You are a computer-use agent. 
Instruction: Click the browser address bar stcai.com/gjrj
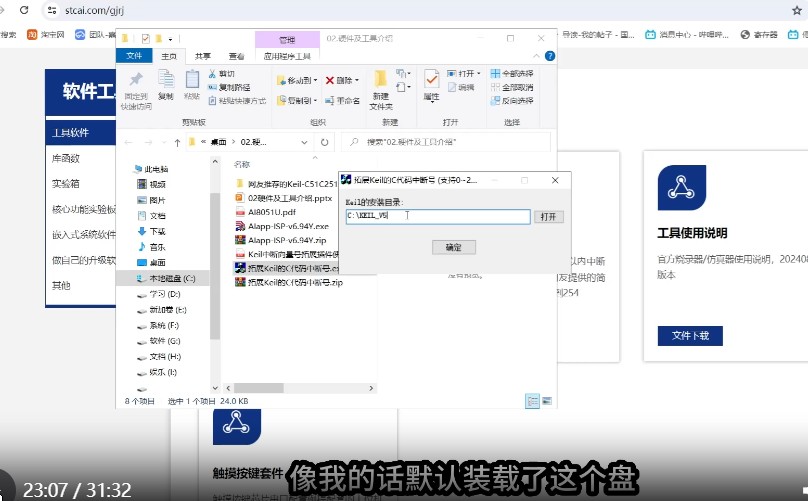click(94, 10)
